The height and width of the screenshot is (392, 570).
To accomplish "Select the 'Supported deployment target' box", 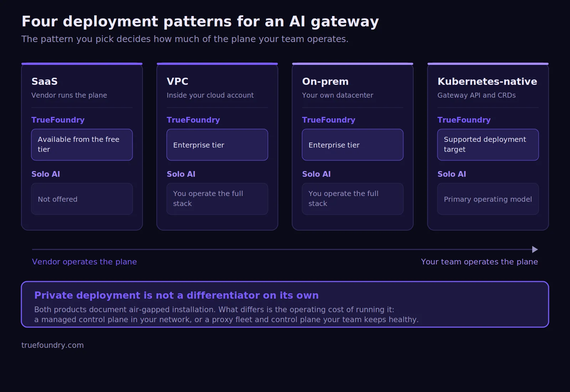I will pos(488,145).
